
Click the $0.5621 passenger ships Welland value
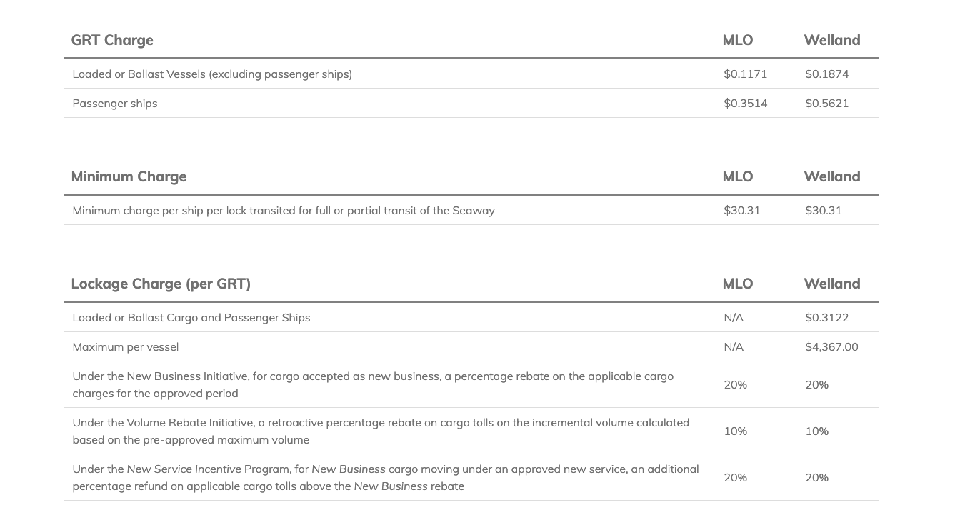point(827,104)
